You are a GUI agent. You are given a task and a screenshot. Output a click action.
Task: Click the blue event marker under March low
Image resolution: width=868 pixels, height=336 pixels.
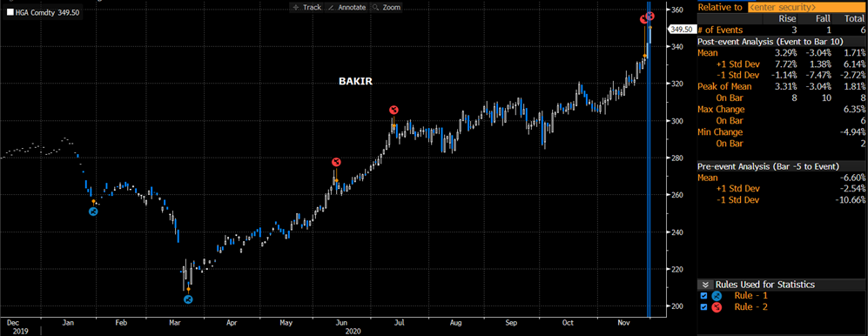(x=188, y=299)
